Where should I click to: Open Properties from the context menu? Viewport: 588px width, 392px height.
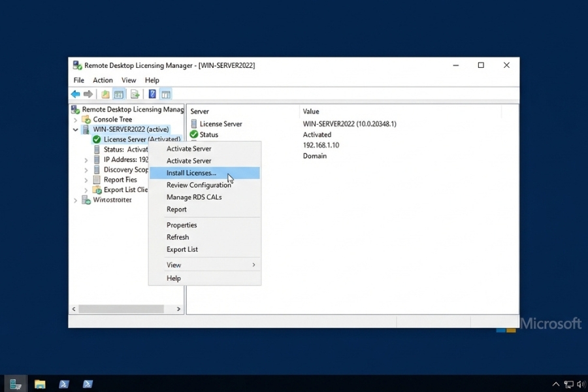(204, 225)
